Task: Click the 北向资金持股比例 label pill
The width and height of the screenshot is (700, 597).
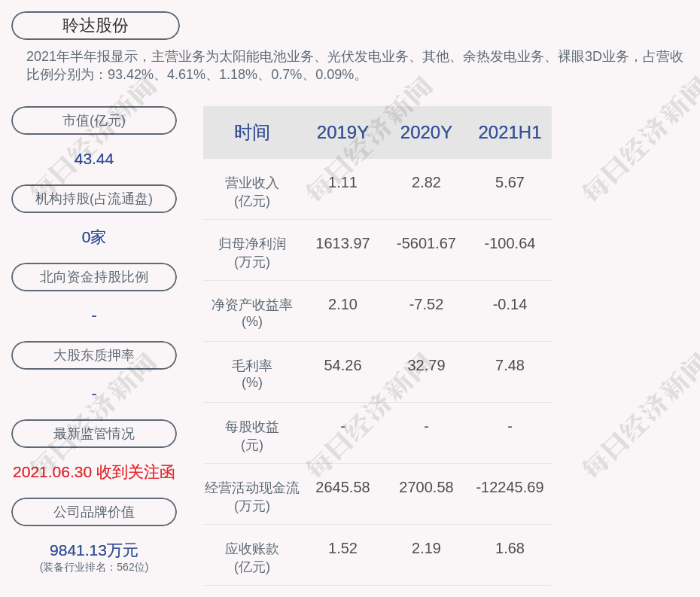Action: tap(94, 277)
